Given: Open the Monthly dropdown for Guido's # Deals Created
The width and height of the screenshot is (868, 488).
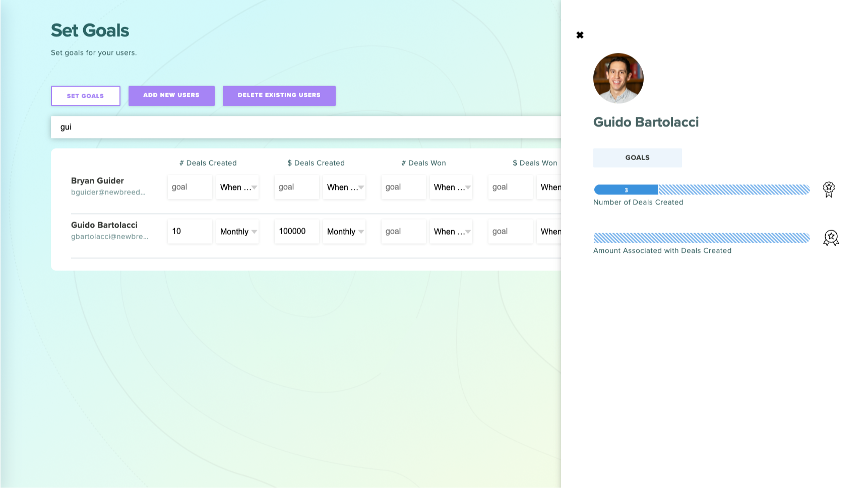Looking at the screenshot, I should 237,231.
